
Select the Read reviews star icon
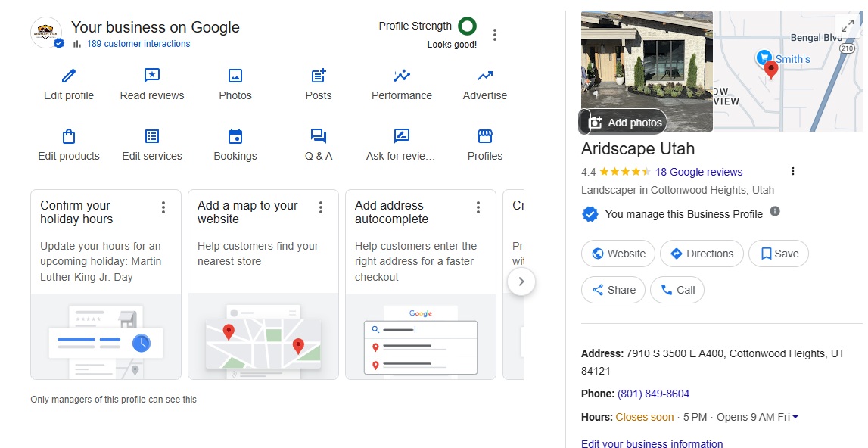click(x=151, y=76)
